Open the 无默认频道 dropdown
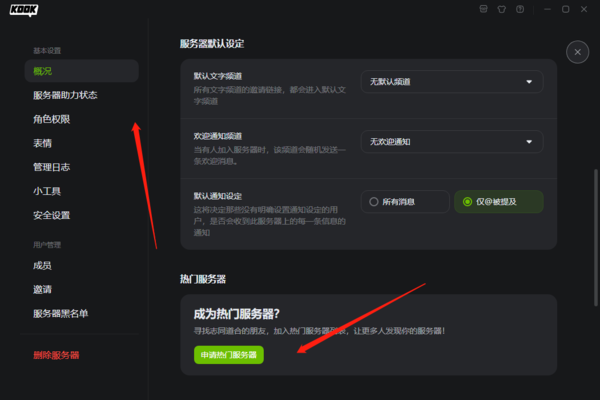 (x=452, y=82)
